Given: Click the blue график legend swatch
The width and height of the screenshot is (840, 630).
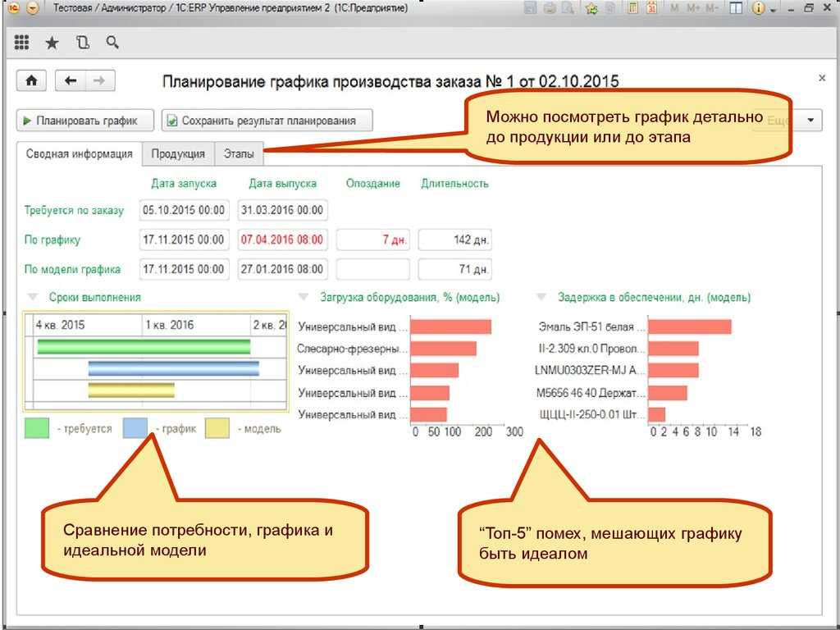Looking at the screenshot, I should [x=135, y=428].
